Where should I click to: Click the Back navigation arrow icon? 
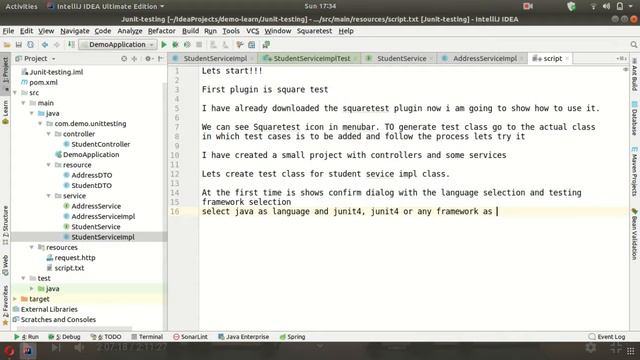click(44, 44)
